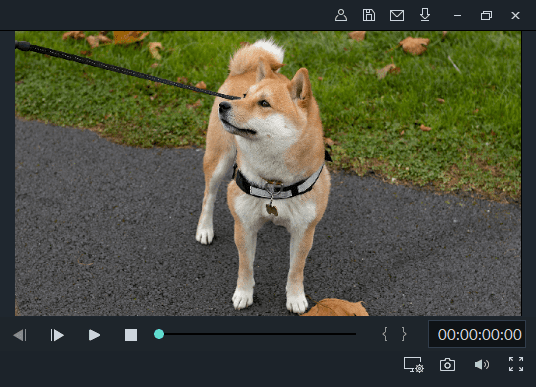
Task: Close the application window
Action: coord(515,16)
